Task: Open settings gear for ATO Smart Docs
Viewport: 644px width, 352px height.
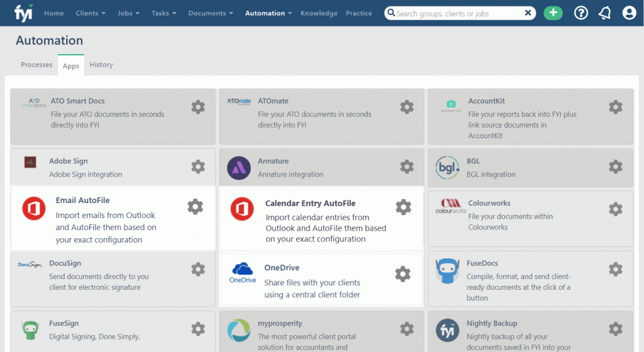Action: coord(198,107)
